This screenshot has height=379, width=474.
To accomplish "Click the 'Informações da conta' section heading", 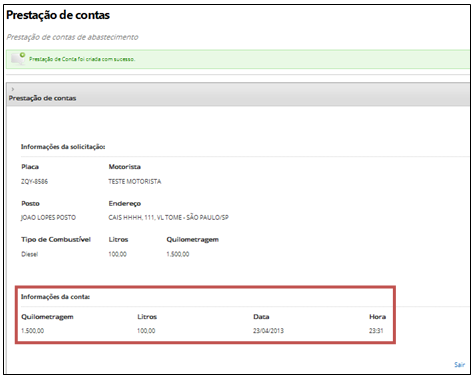I will coord(55,297).
